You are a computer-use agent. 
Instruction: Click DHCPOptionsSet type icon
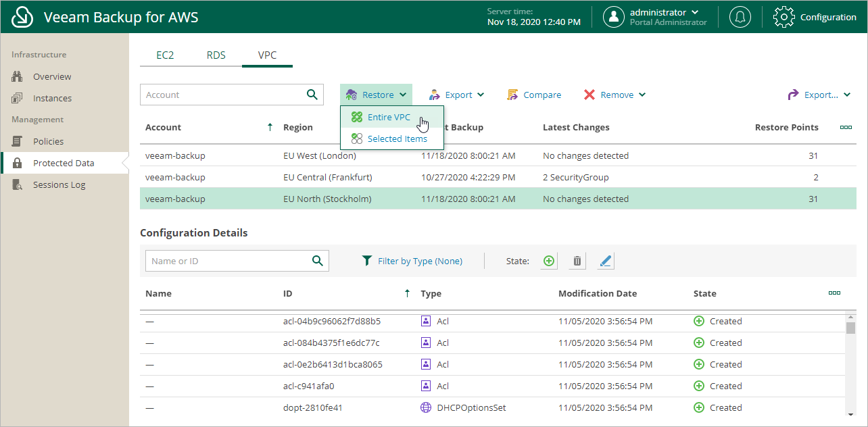[x=426, y=407]
